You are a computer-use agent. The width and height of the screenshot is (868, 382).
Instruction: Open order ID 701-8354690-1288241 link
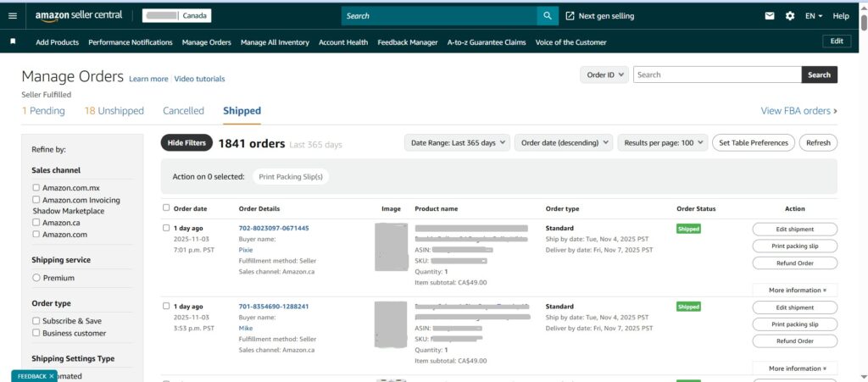click(x=274, y=307)
